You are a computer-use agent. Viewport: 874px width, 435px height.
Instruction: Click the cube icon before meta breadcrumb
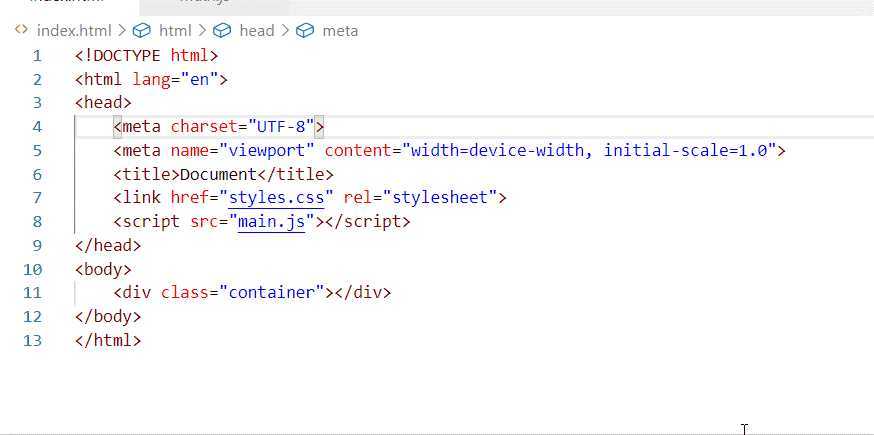(x=306, y=31)
